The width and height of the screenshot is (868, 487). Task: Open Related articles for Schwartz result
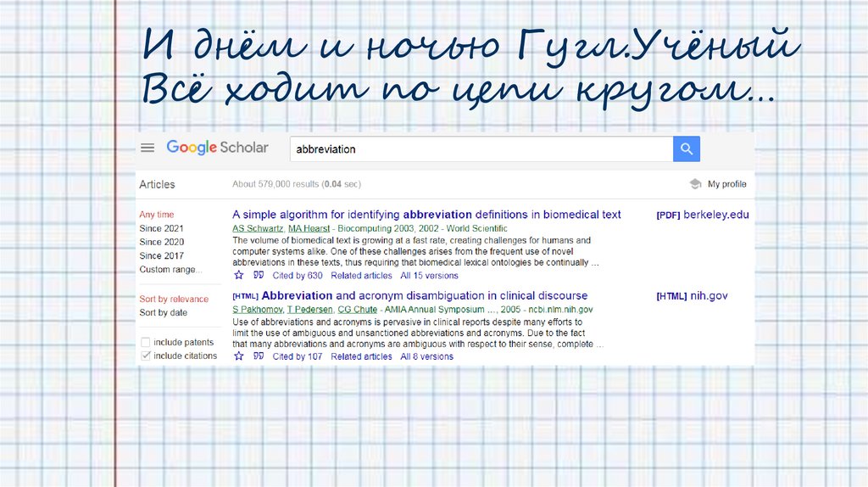point(361,276)
